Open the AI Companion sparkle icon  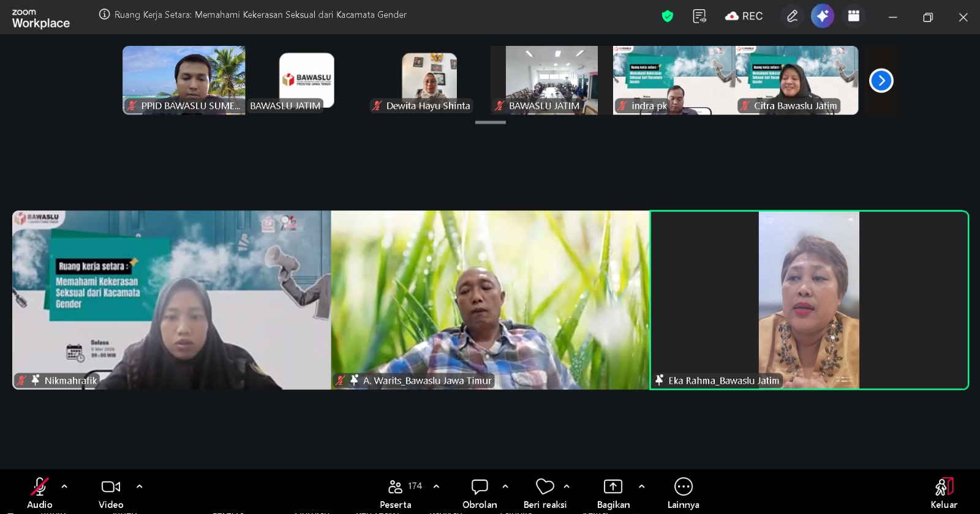click(x=823, y=16)
